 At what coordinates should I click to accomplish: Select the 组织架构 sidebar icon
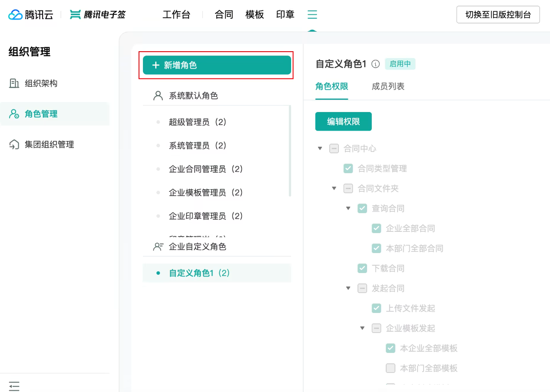13,83
